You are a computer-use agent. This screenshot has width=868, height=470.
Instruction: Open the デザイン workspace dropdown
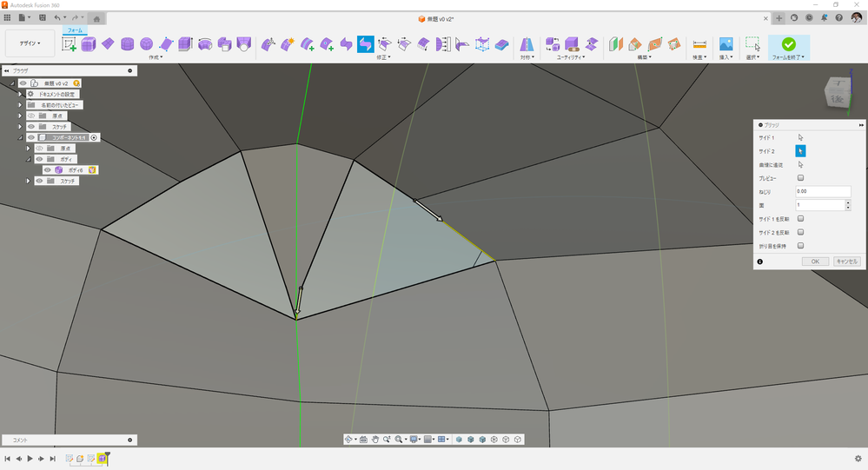coord(30,43)
